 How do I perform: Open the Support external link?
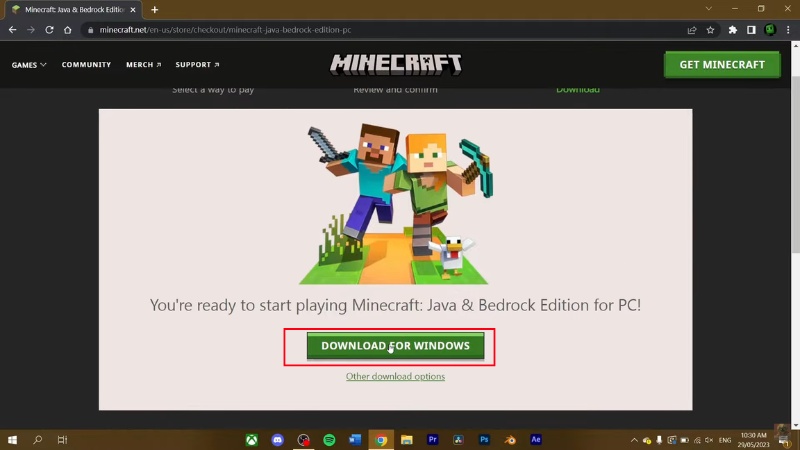(197, 65)
